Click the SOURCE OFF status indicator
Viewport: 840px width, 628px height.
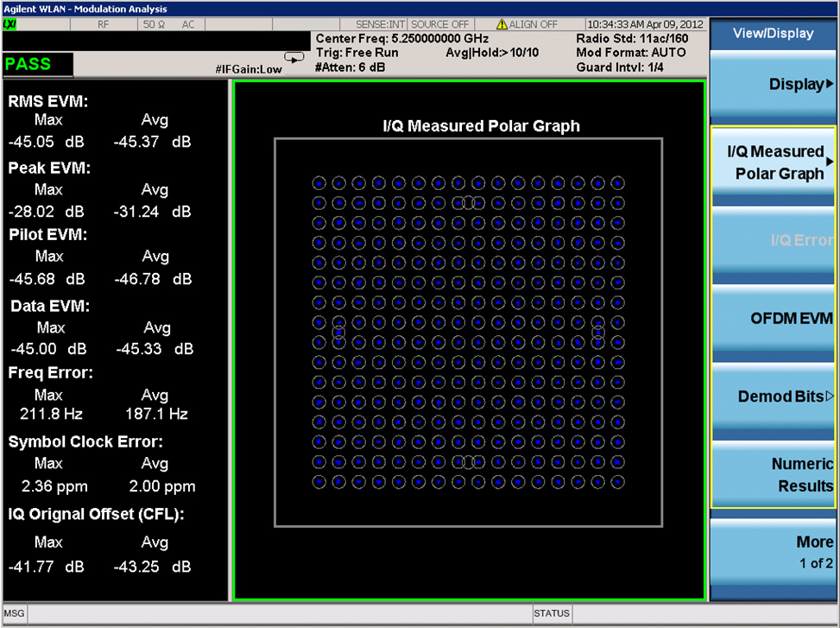439,24
